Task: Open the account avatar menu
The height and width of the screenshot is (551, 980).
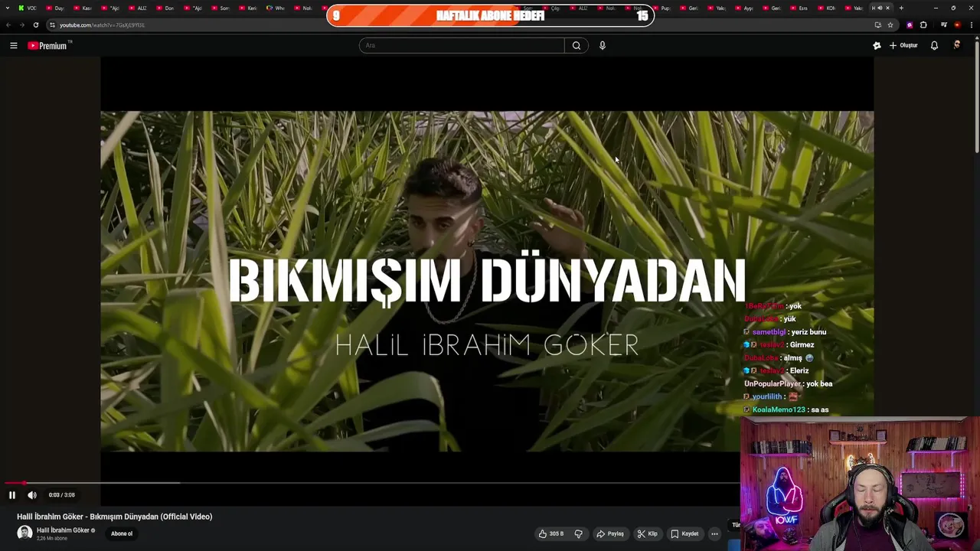Action: pos(956,45)
